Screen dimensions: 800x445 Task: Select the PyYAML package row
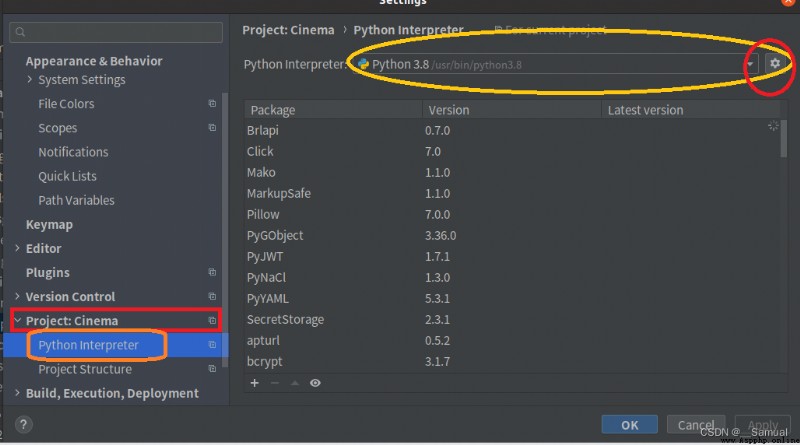(x=513, y=299)
